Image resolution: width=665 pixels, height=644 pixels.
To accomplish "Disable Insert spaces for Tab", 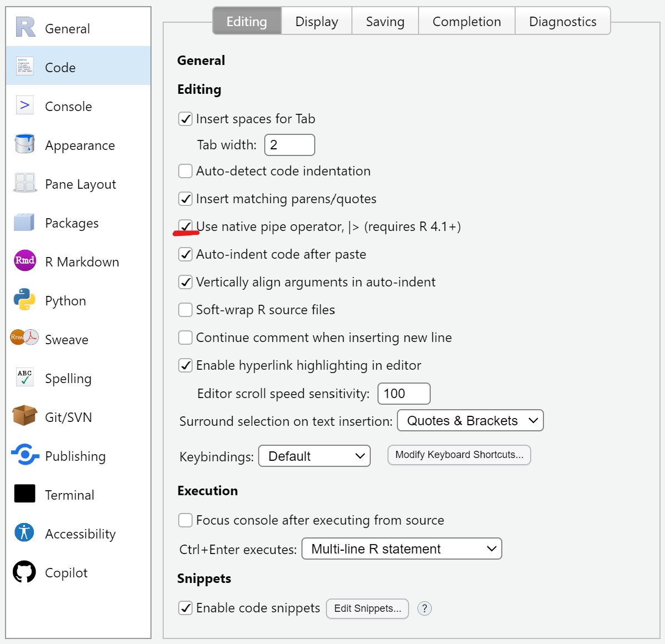I will pyautogui.click(x=185, y=119).
